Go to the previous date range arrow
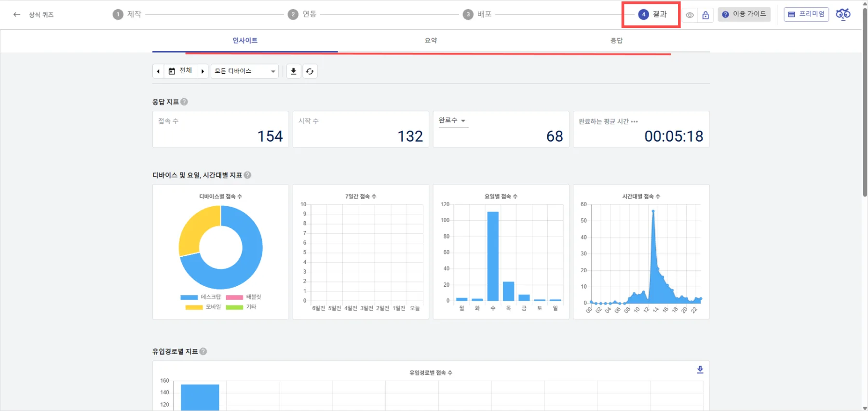Viewport: 868px width, 411px height. pos(158,71)
